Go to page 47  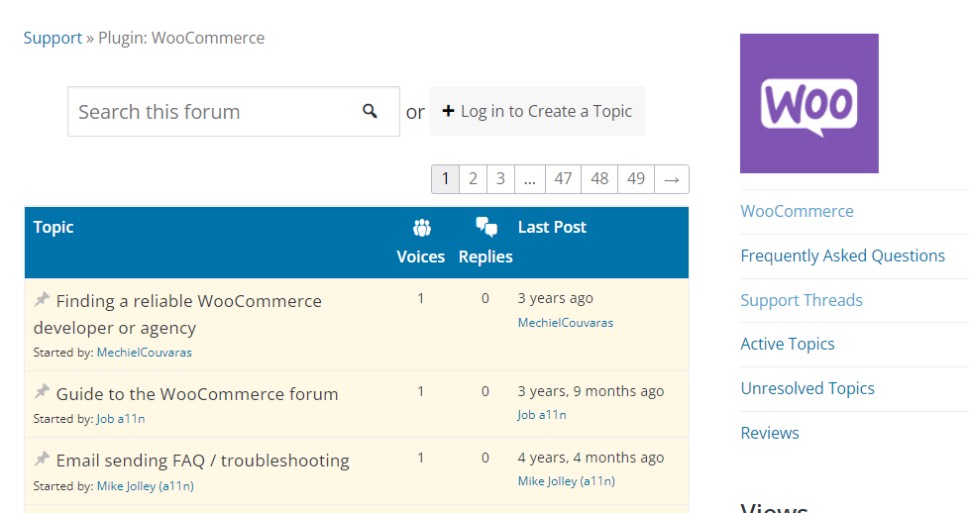click(563, 179)
